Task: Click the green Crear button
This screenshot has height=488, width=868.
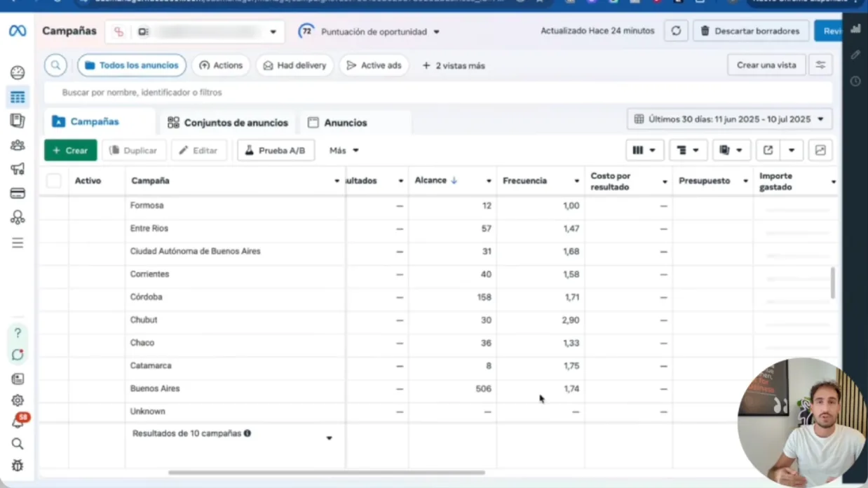Action: point(71,151)
